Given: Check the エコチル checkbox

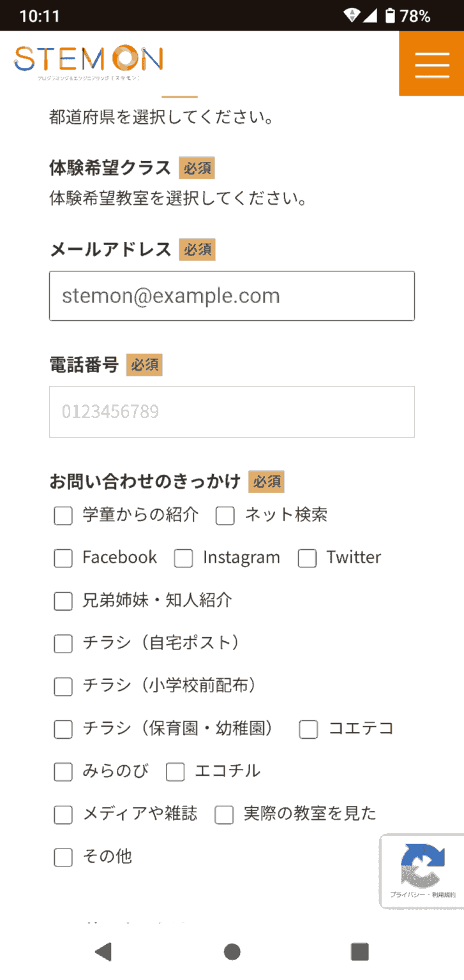Looking at the screenshot, I should click(175, 772).
